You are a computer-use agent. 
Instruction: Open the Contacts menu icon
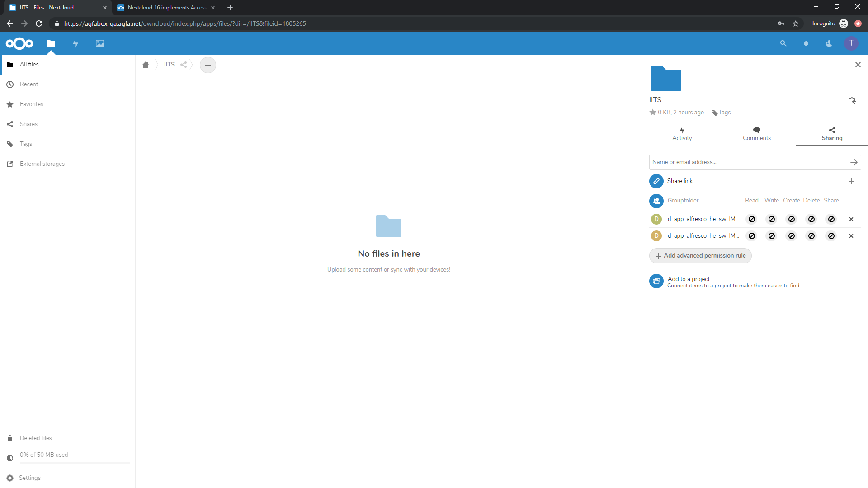click(x=828, y=43)
